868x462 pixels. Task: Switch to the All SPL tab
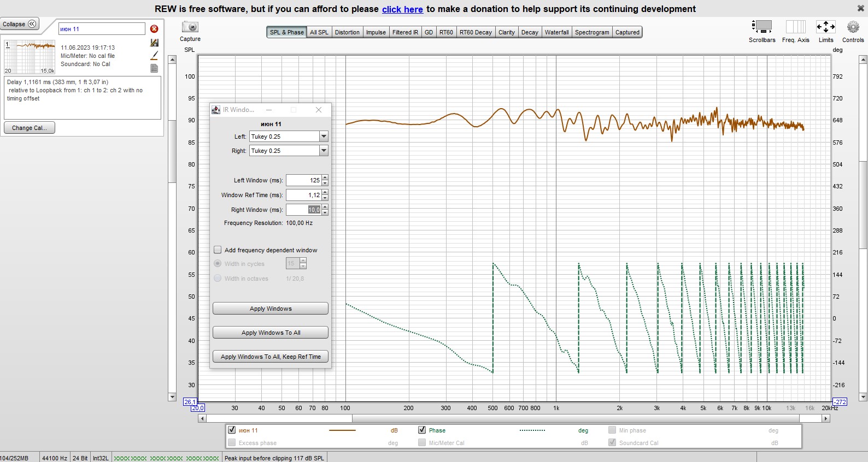(x=319, y=32)
